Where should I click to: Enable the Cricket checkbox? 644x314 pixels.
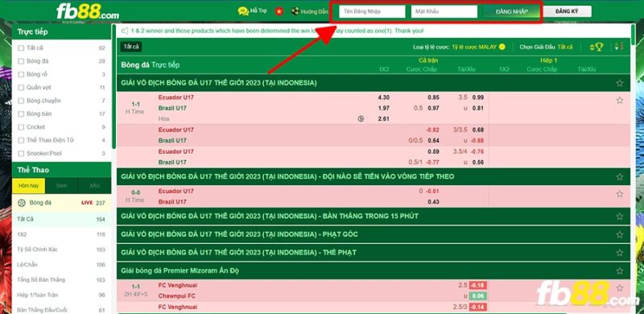(x=21, y=127)
